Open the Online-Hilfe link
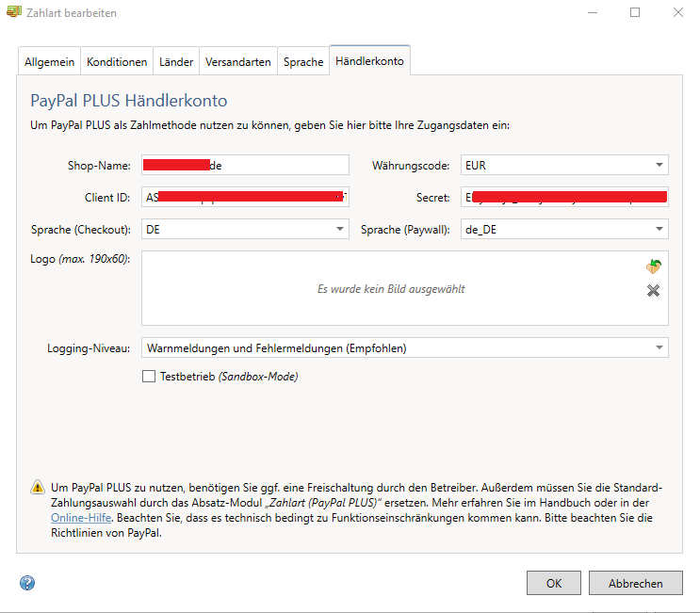 (x=81, y=518)
